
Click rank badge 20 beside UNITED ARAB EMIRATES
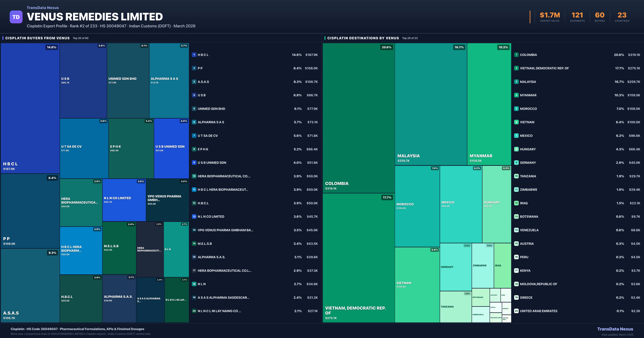[x=516, y=311]
